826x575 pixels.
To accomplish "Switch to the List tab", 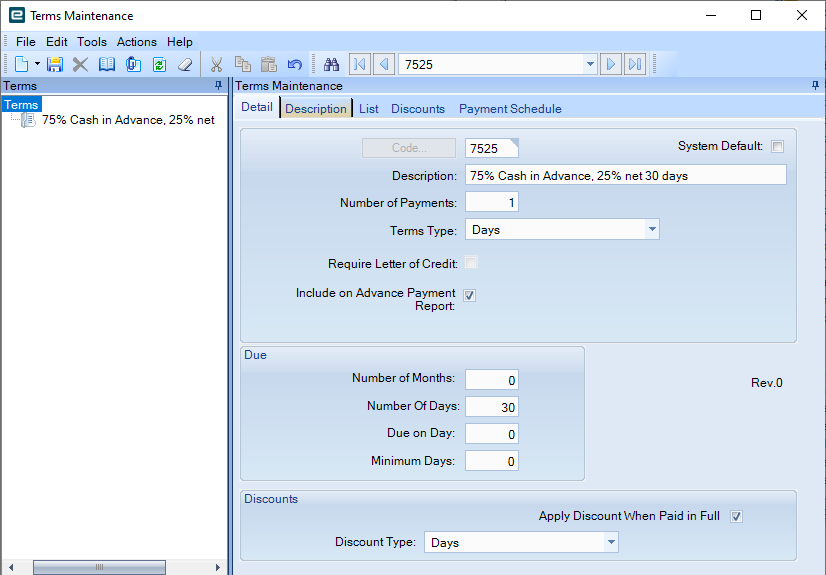I will tap(369, 108).
